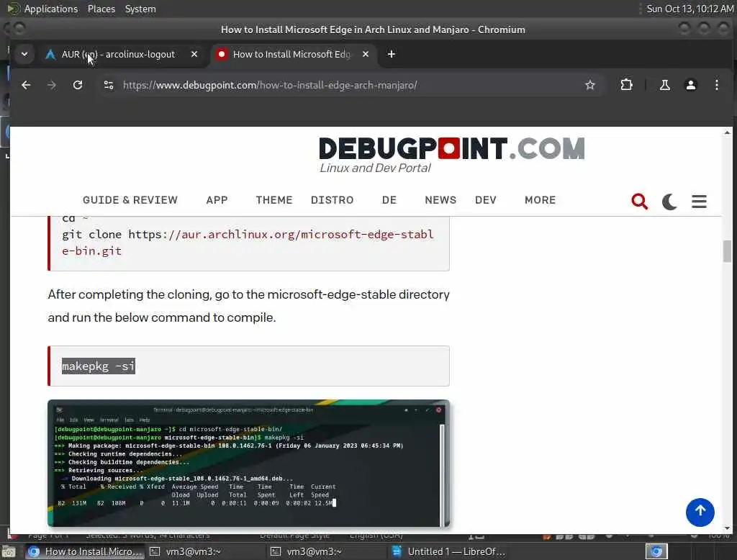
Task: Open Chrome Labs flask icon
Action: tap(664, 85)
